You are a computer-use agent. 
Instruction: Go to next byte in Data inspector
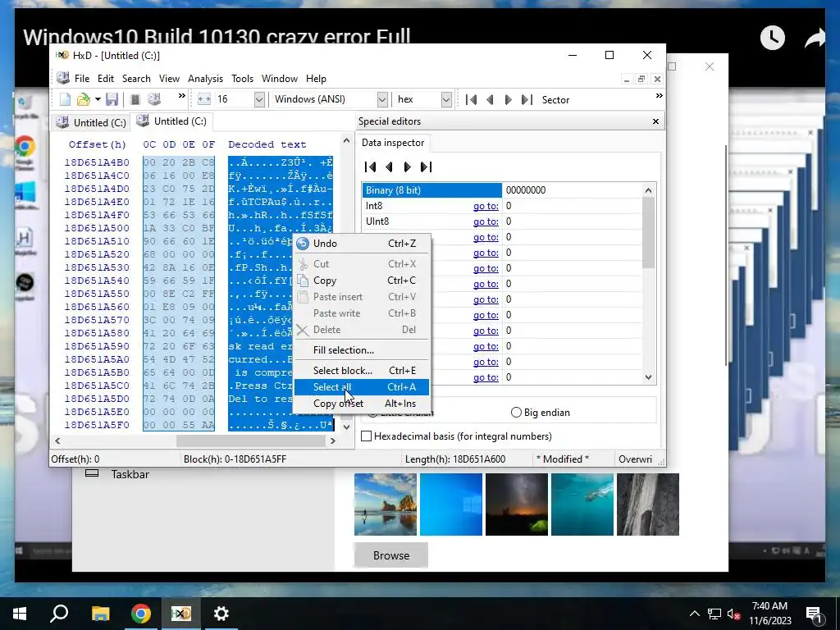407,167
